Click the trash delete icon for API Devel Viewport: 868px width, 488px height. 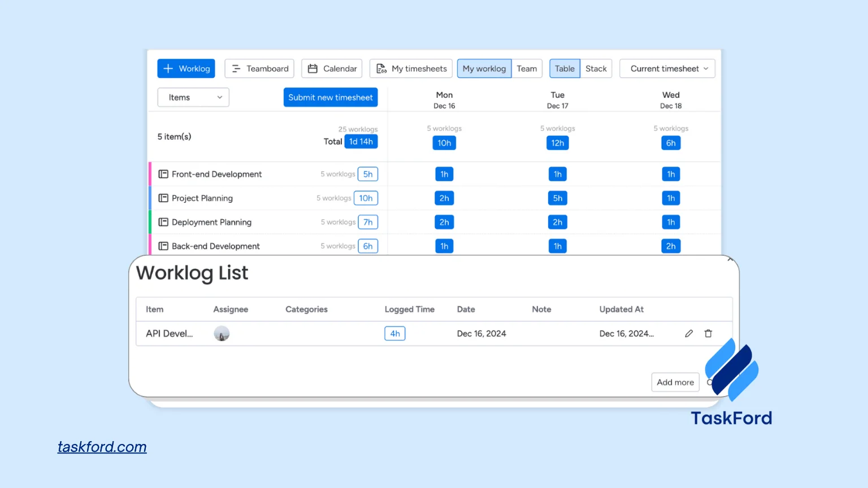pyautogui.click(x=708, y=334)
